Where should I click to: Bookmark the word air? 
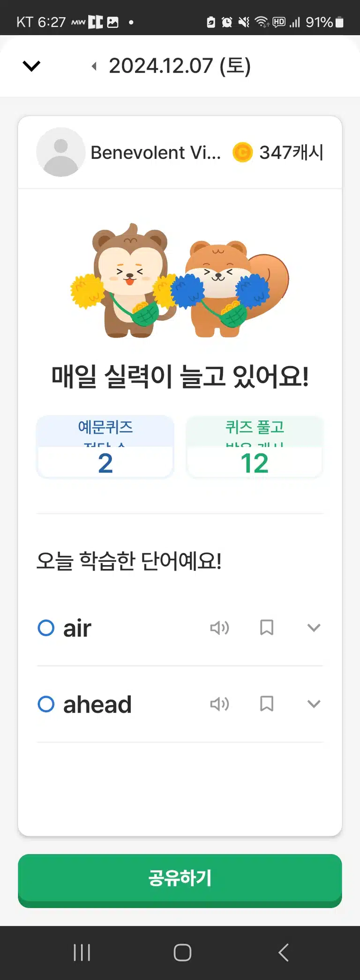click(267, 627)
